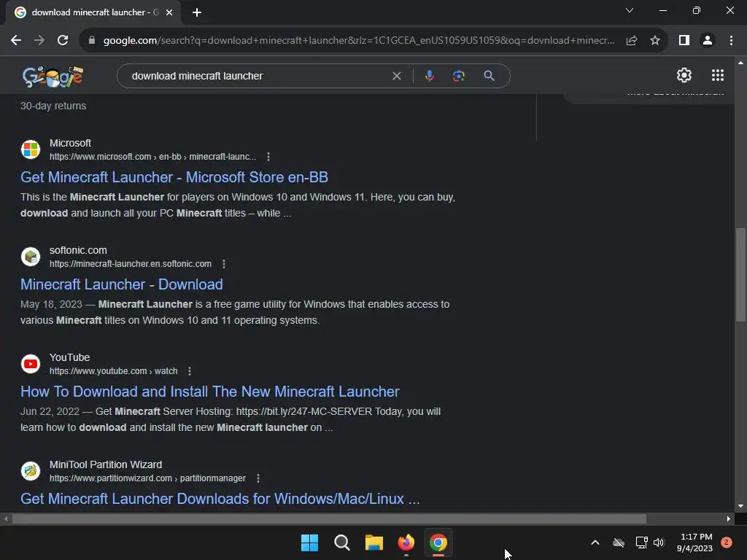Open more options for MiniTool result

[x=258, y=478]
